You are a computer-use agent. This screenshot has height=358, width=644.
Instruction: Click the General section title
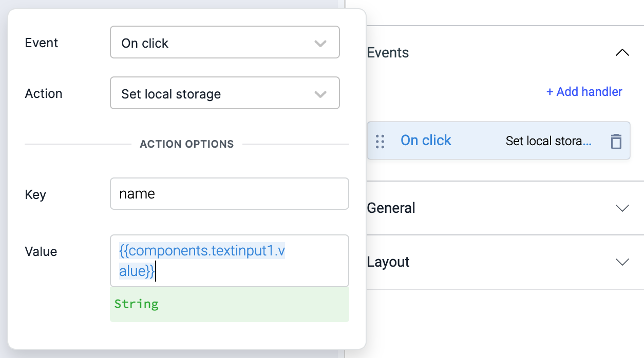pos(391,208)
